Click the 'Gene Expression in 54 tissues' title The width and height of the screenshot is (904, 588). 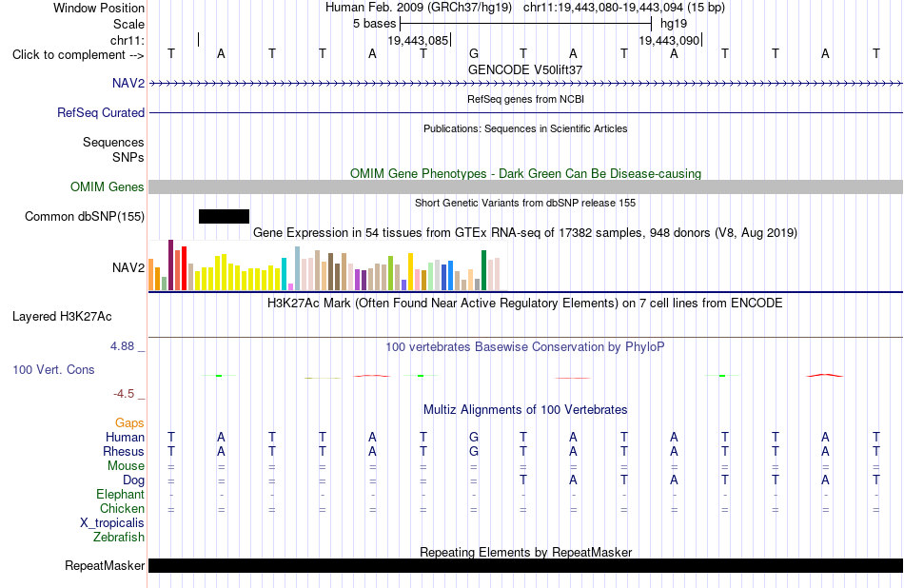click(525, 233)
